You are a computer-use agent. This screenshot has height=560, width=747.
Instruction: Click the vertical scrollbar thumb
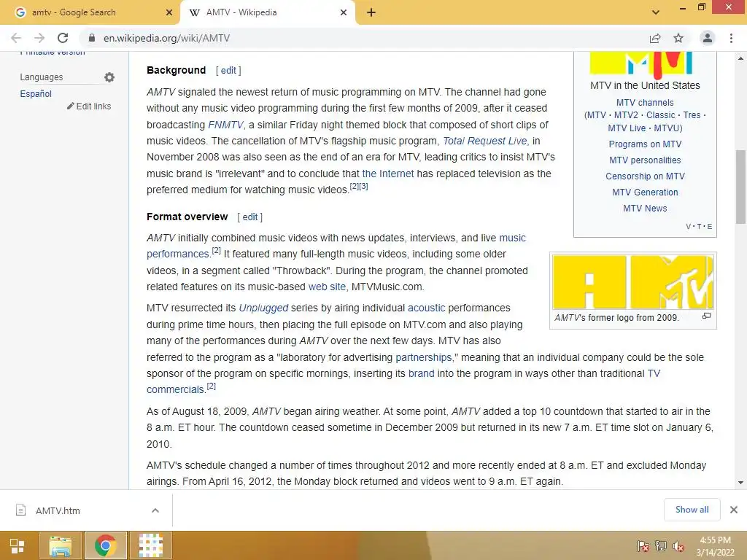740,187
